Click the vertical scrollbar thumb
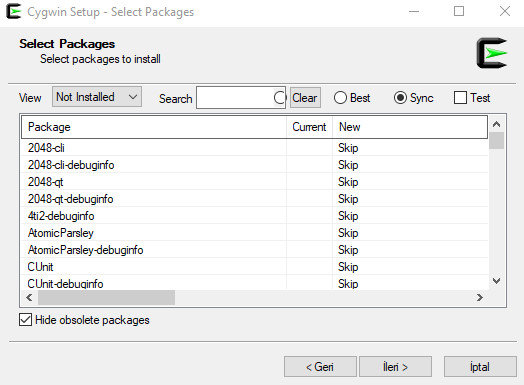This screenshot has height=385, width=524. [x=497, y=141]
